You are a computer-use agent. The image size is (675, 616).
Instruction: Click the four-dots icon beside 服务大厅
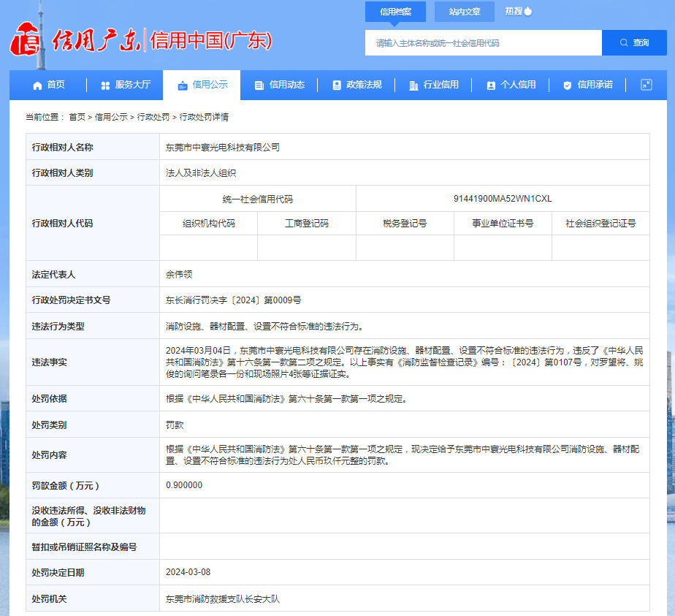pyautogui.click(x=105, y=85)
